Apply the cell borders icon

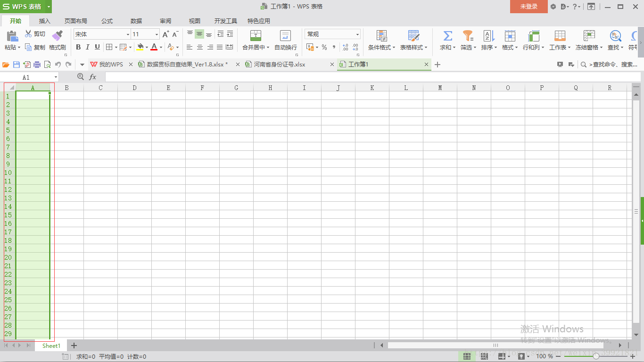109,47
